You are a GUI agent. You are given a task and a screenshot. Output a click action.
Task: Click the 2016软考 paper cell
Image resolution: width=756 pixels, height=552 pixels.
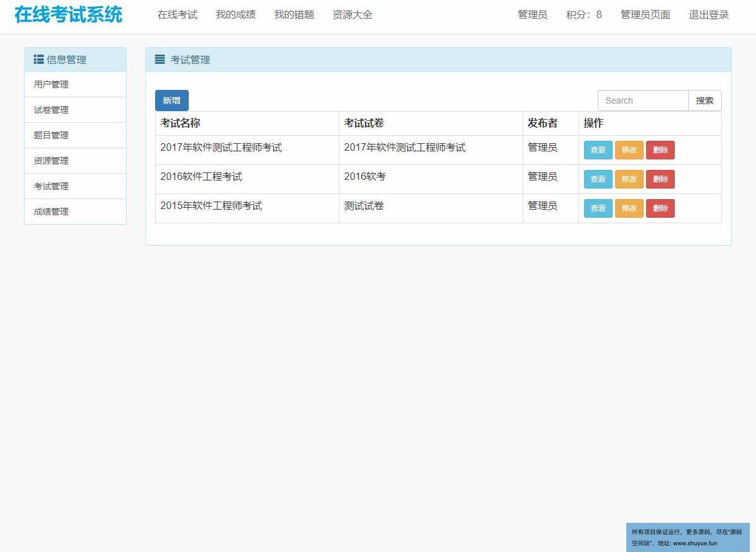tap(431, 179)
